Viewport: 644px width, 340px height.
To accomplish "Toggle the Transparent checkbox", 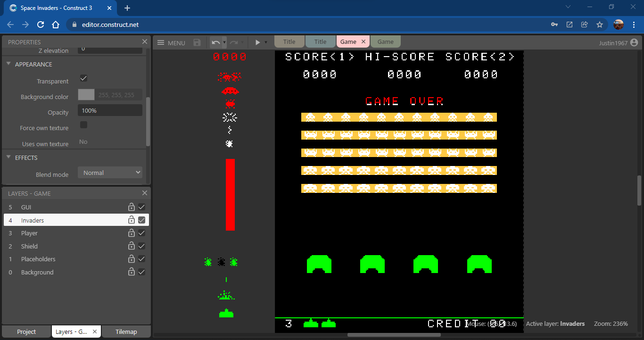I will (x=83, y=78).
